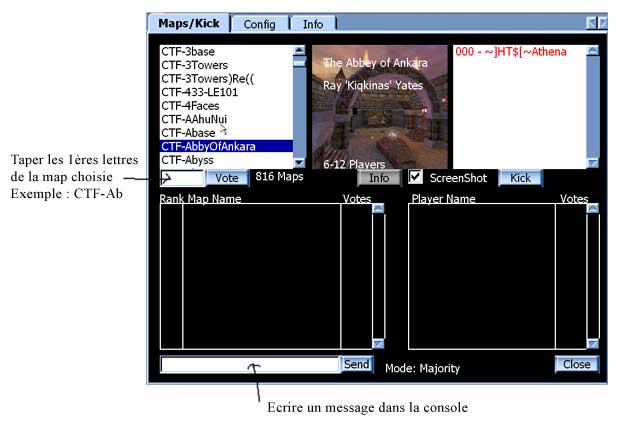This screenshot has height=439, width=624.
Task: Click map votes list scroll up arrow
Action: tap(378, 208)
